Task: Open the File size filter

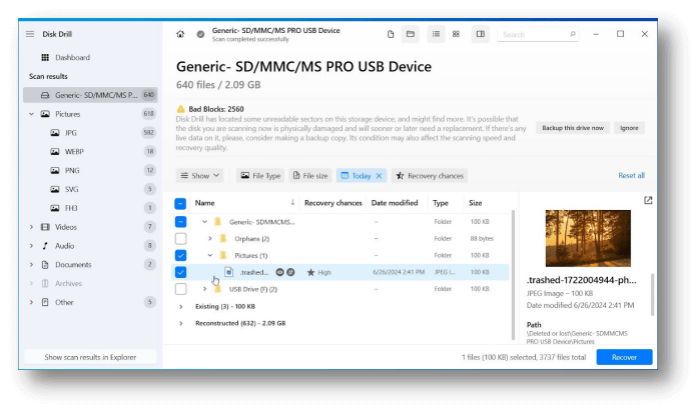Action: [x=310, y=176]
